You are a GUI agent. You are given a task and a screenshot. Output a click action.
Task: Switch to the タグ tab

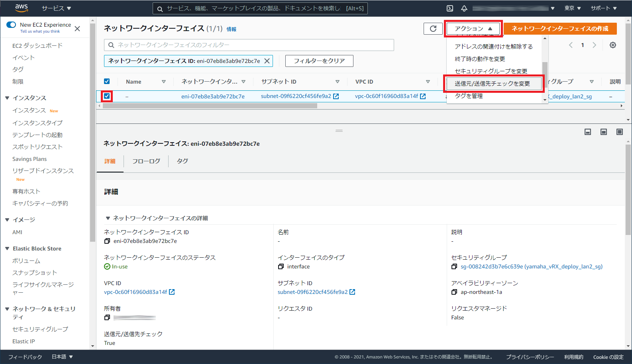pyautogui.click(x=183, y=161)
